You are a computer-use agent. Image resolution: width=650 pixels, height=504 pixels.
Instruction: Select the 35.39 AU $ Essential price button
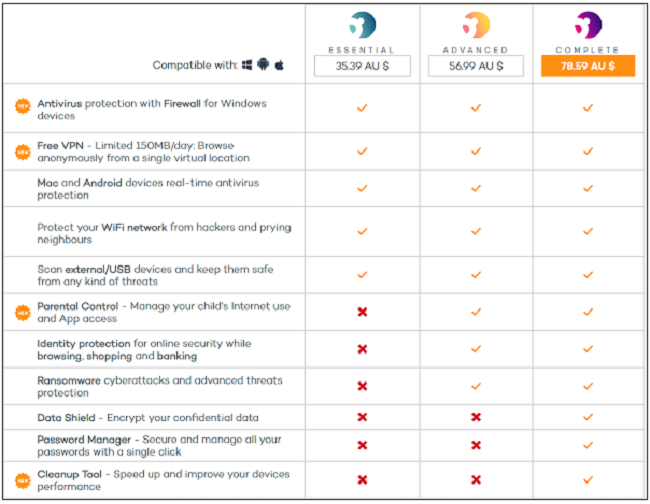click(362, 66)
